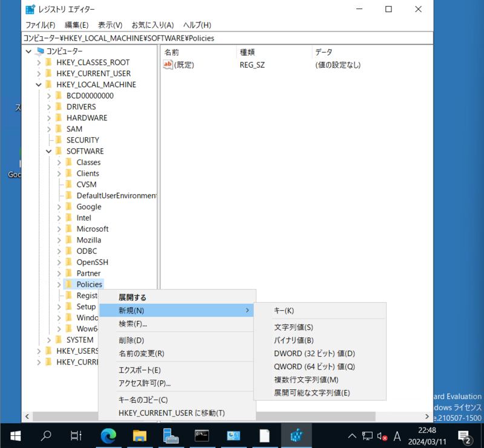Open the ファイル(F) menu

40,25
